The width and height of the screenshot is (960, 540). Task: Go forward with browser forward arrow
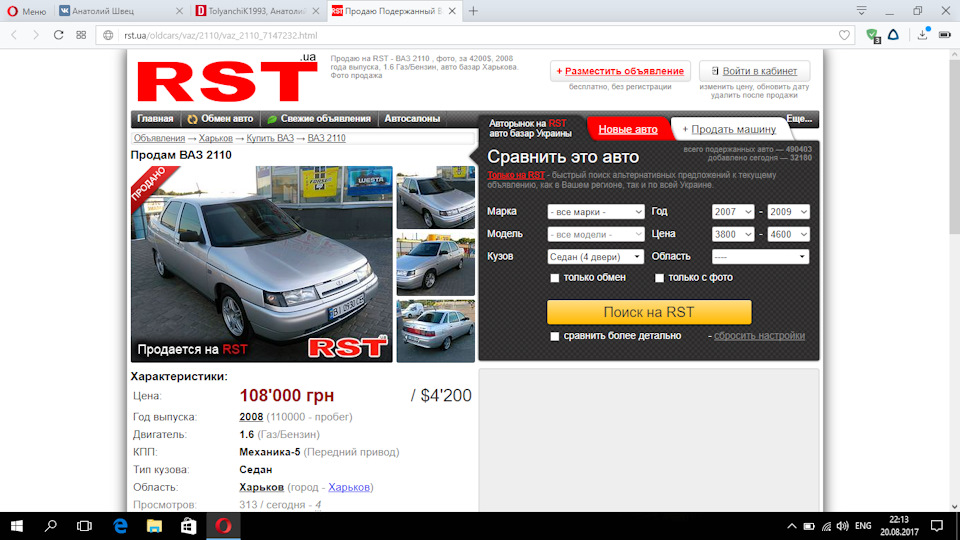pos(36,36)
